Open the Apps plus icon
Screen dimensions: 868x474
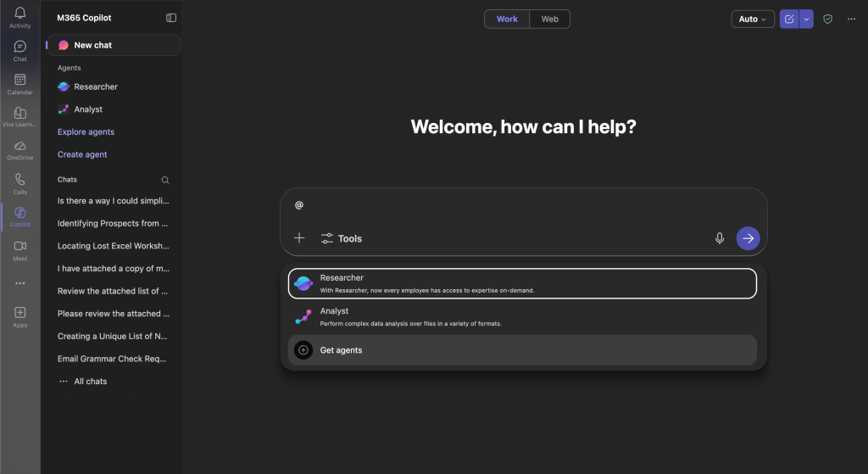(20, 312)
